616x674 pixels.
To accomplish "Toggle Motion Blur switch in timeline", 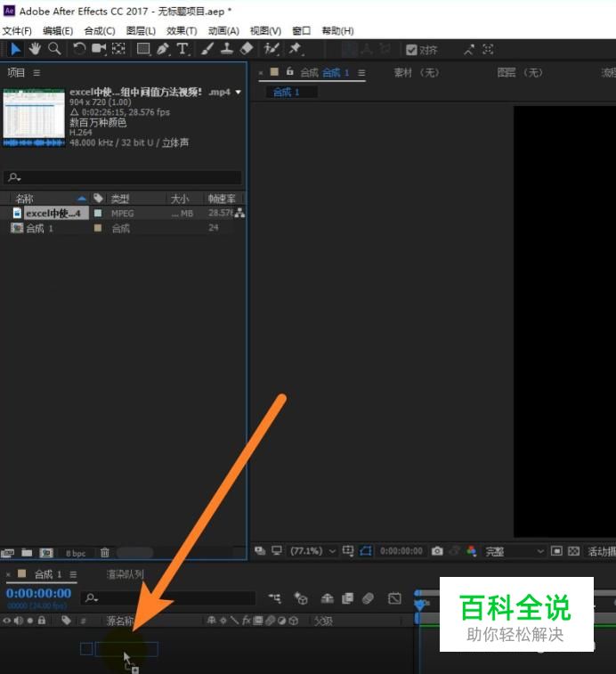I will point(368,598).
